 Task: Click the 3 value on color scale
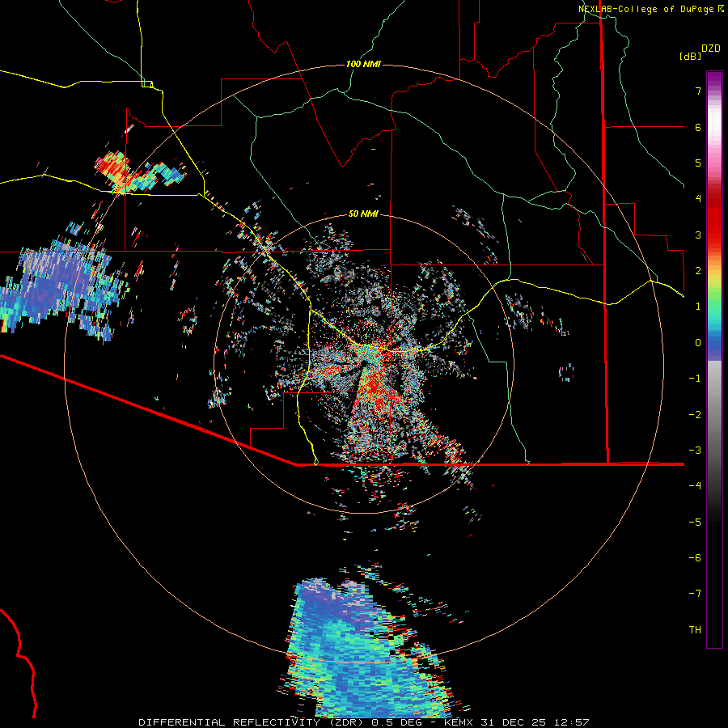click(698, 235)
